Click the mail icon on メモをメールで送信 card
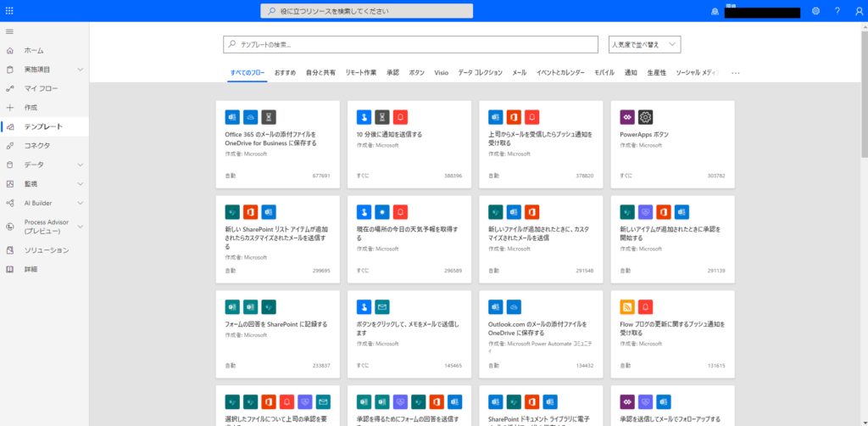868x426 pixels. (382, 307)
